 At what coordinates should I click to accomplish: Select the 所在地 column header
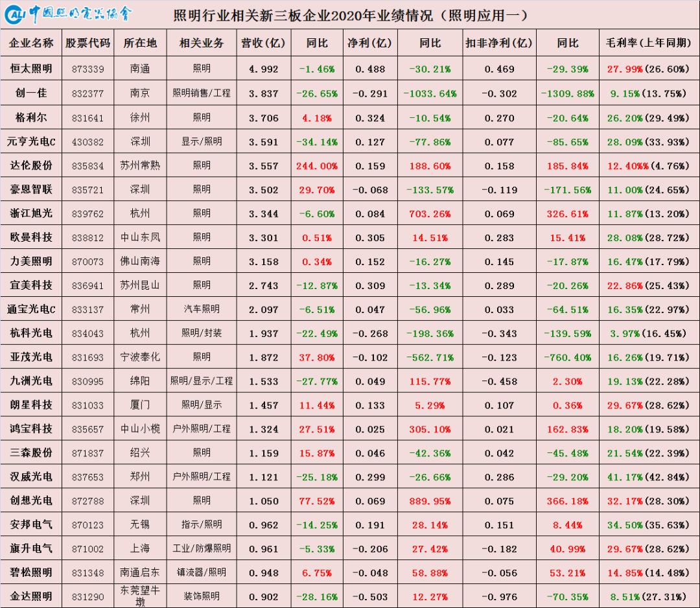140,43
